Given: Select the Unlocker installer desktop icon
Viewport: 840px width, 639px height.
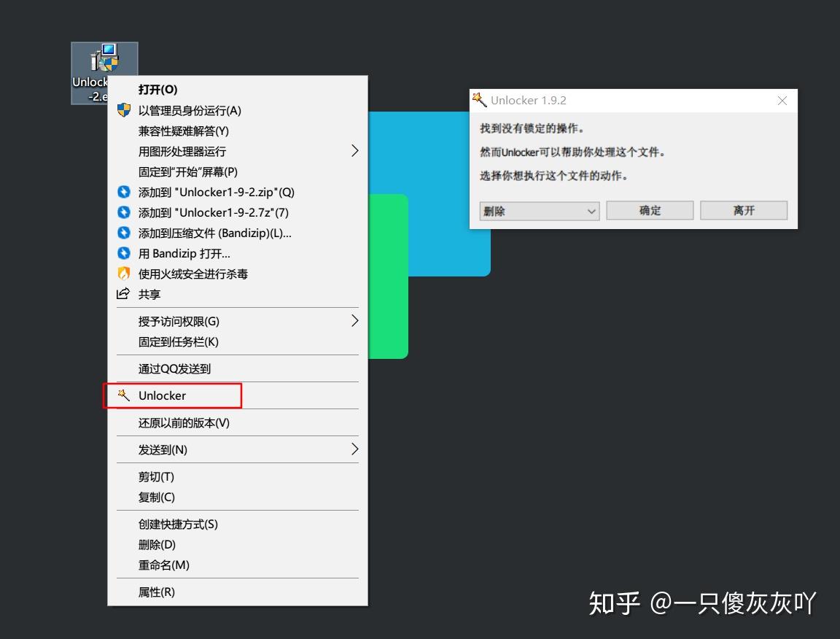Looking at the screenshot, I should [104, 58].
